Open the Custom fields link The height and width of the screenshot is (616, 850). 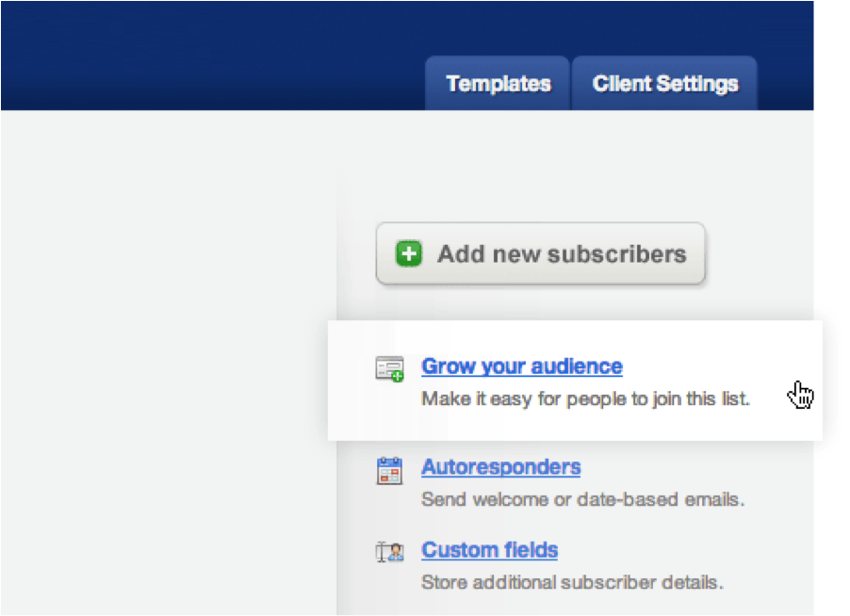(489, 550)
